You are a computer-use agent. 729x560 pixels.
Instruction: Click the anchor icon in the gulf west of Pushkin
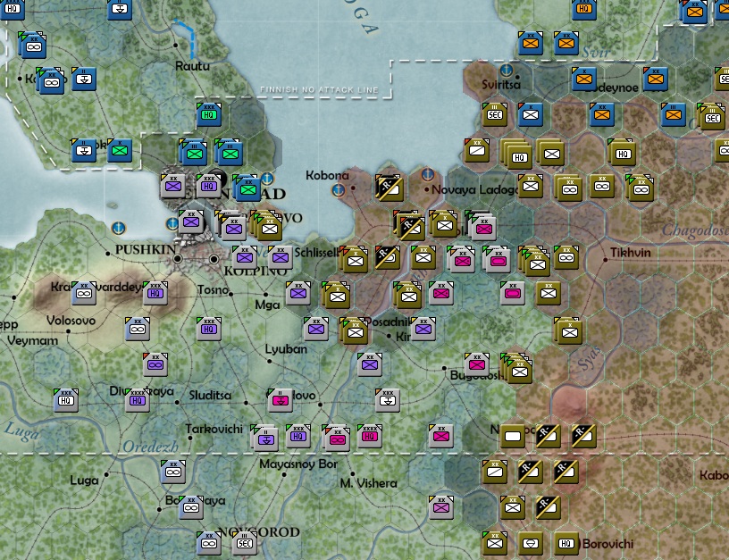(119, 228)
